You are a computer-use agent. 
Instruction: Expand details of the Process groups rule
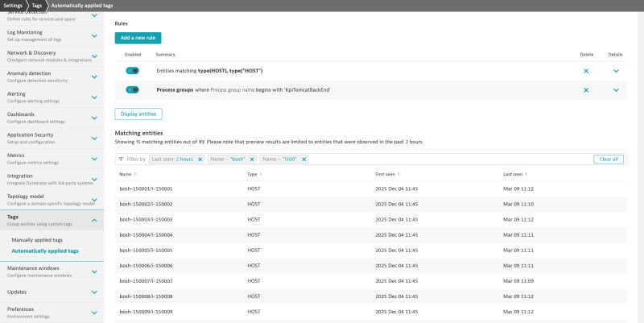(x=616, y=89)
